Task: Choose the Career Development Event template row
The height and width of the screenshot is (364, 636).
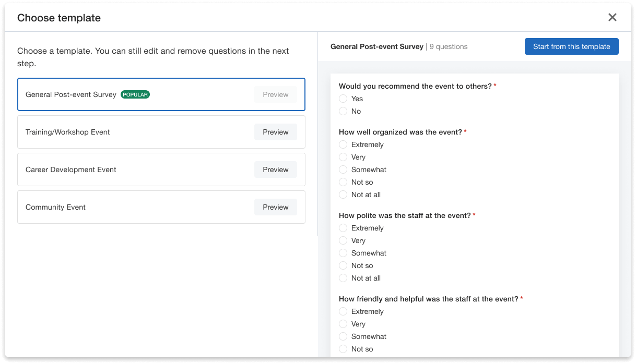Action: 71,169
